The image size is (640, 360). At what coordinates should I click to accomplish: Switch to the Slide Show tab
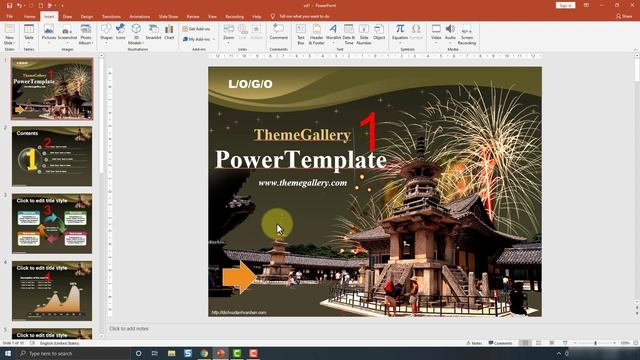click(168, 17)
